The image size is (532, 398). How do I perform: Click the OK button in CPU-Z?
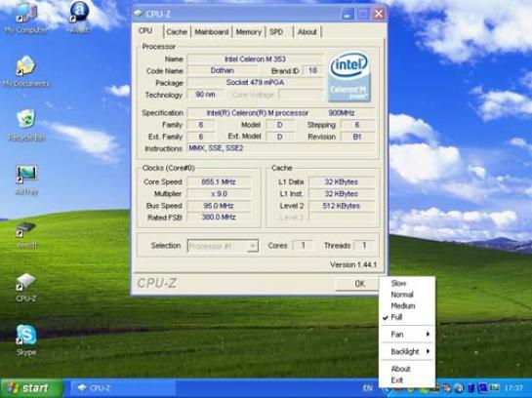pos(357,284)
